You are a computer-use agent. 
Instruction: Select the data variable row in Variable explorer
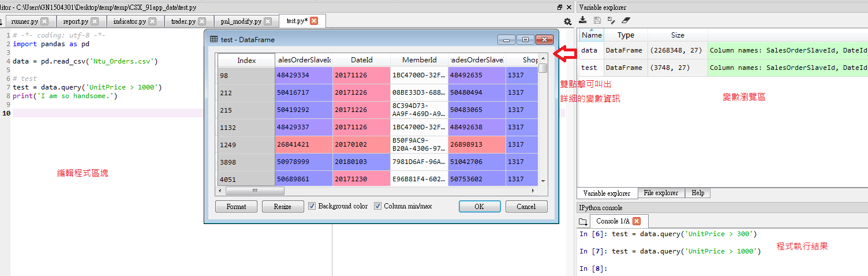tap(589, 50)
